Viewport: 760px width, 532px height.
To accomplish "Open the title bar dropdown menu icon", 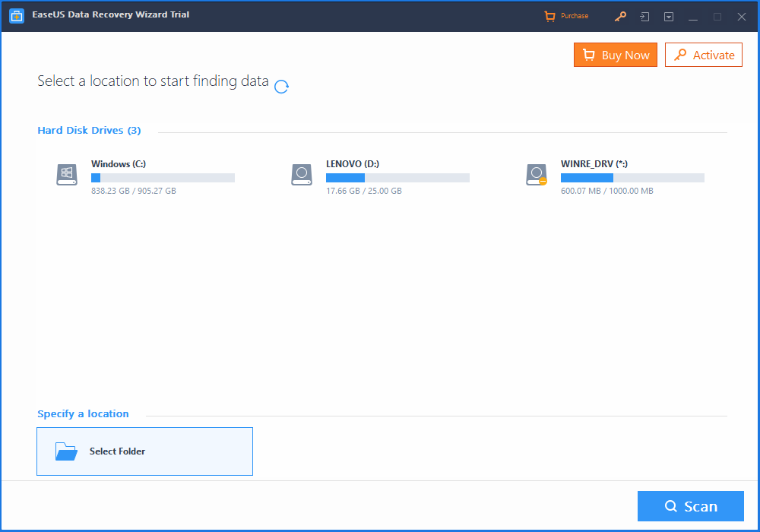I will pyautogui.click(x=669, y=17).
